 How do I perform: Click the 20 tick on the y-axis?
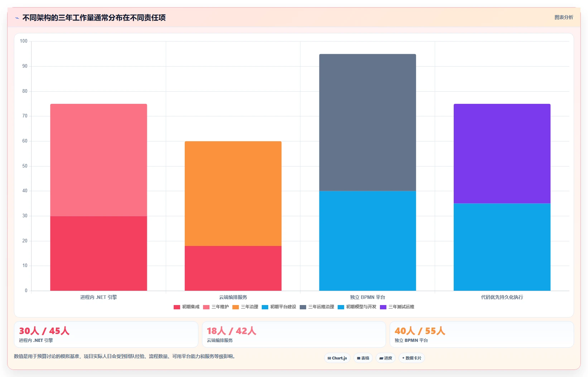point(25,241)
